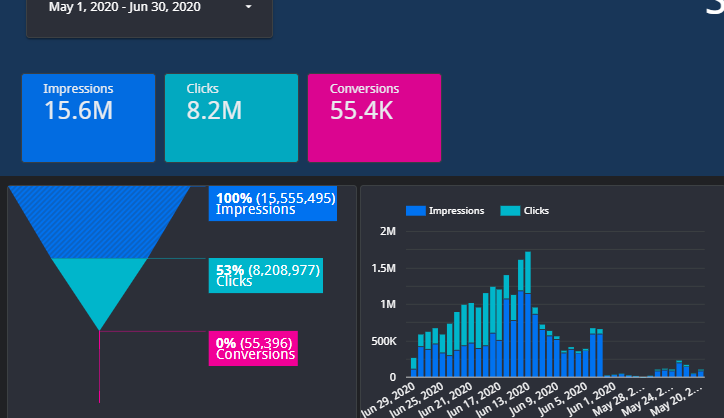Viewport: 724px width, 418px height.
Task: Open the date range picker dropdown
Action: pyautogui.click(x=148, y=8)
